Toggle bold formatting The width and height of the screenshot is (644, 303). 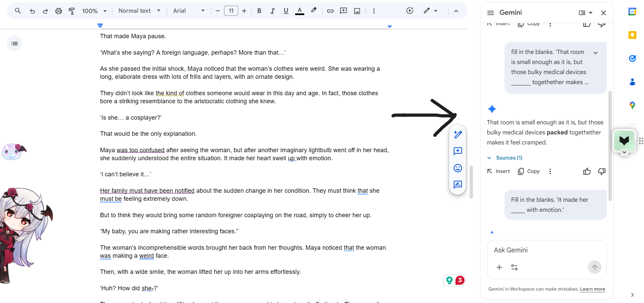[x=259, y=11]
